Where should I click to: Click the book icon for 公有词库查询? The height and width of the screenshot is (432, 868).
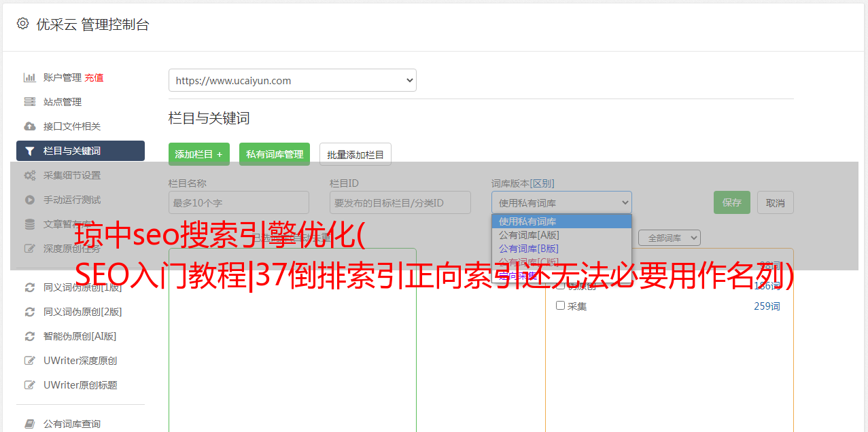[29, 424]
